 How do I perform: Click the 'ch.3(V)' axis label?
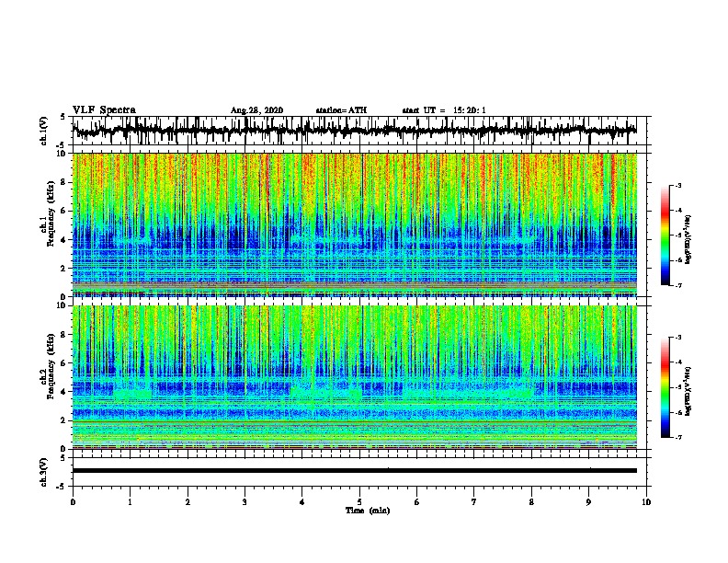click(44, 472)
